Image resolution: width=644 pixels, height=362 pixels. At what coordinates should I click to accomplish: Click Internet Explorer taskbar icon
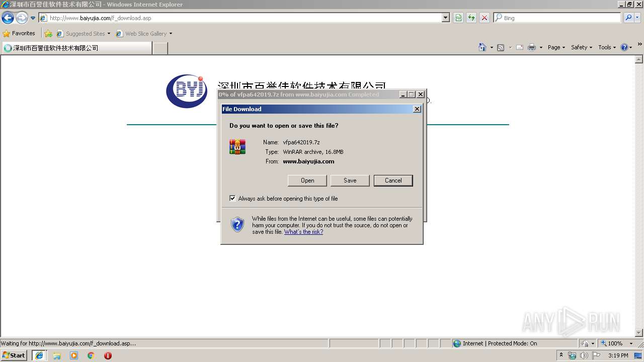39,355
